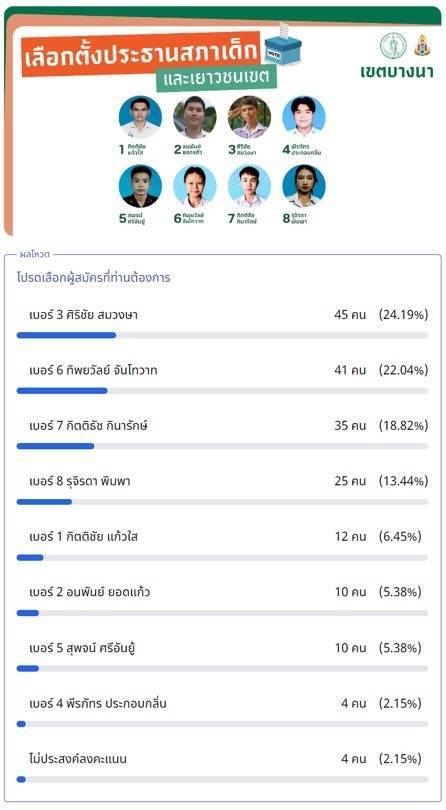
Task: Select candidate 5 circular portrait photo
Action: 140,186
